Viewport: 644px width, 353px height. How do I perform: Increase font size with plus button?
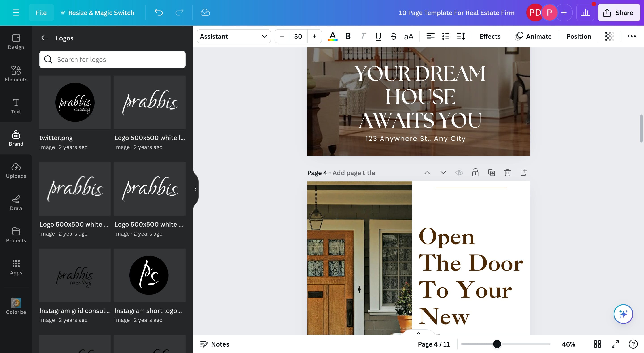pyautogui.click(x=314, y=36)
